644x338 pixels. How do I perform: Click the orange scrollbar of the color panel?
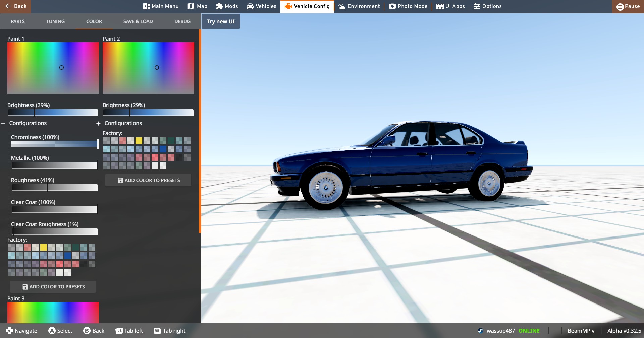[x=200, y=131]
